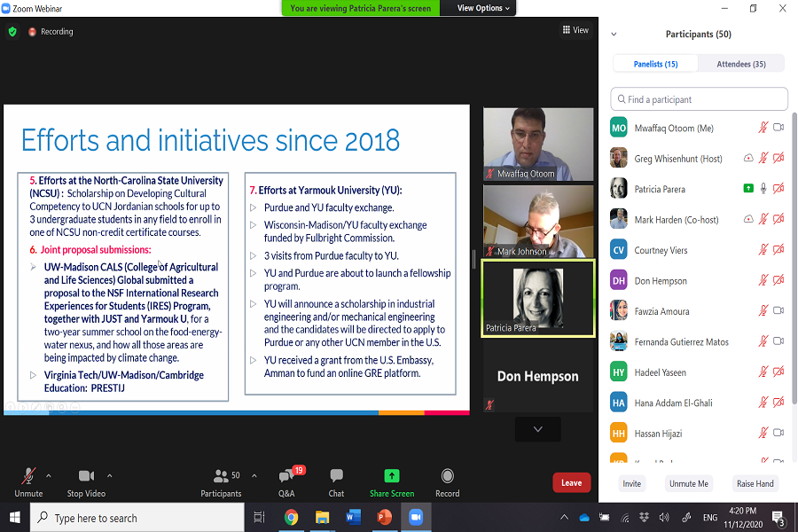Click the camera icon for Mwaffaq Otoom (Me)

(778, 128)
